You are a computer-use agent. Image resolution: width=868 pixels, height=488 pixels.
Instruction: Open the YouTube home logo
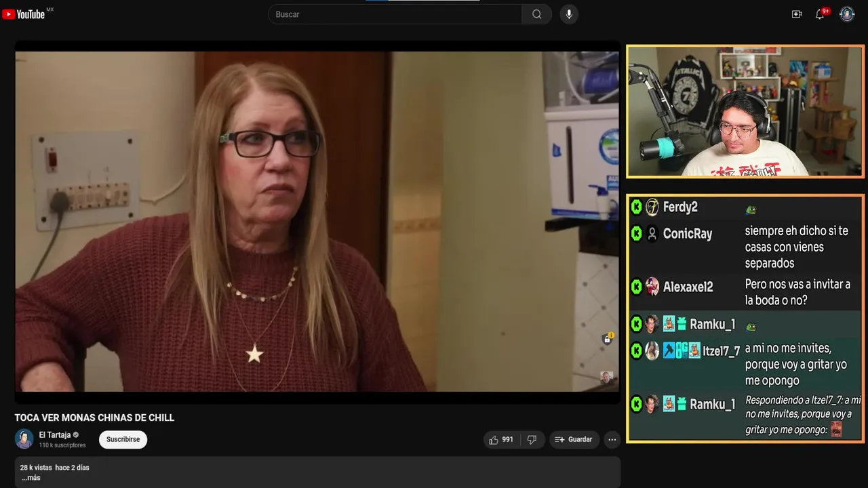(x=24, y=14)
